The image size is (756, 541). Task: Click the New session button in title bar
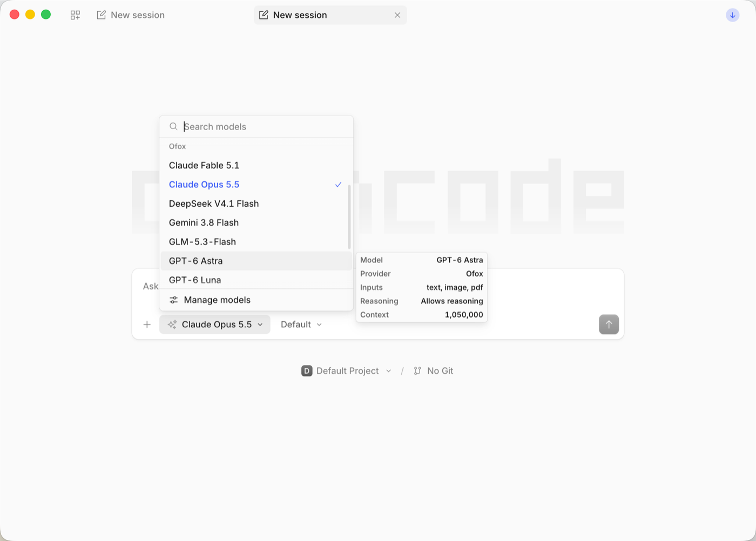click(131, 15)
